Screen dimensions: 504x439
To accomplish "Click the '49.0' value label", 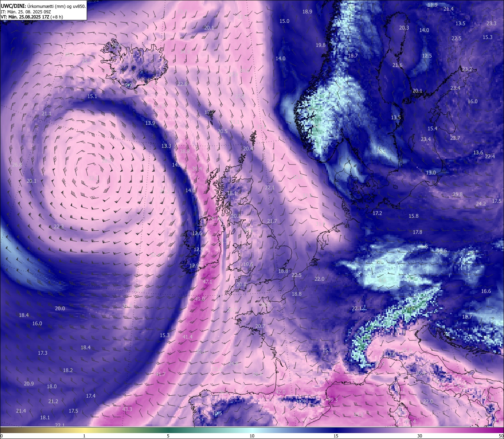I will tap(200, 299).
